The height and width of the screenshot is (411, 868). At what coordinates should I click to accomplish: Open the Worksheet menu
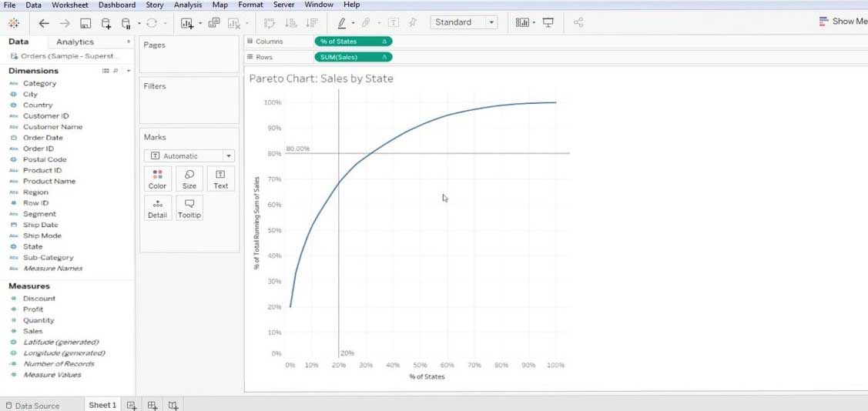70,5
